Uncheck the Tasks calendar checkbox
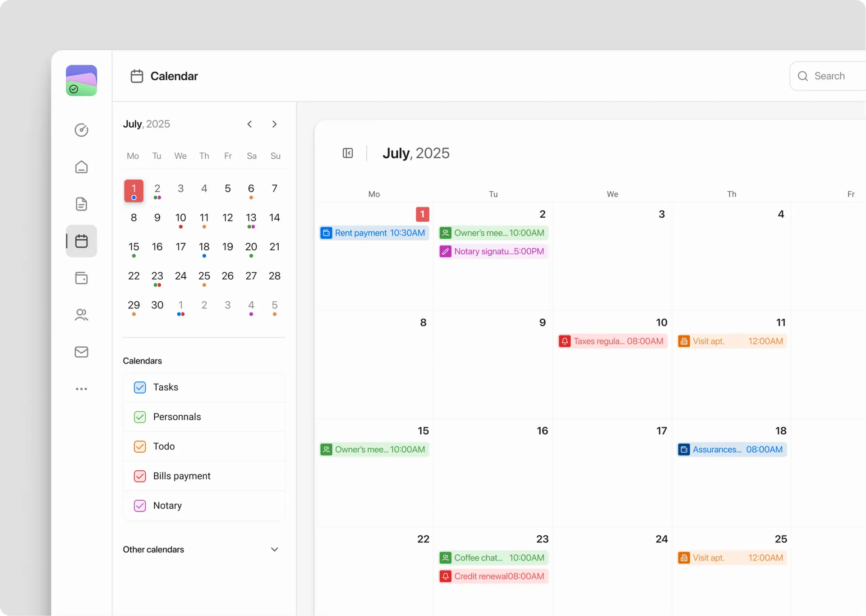 pos(140,387)
